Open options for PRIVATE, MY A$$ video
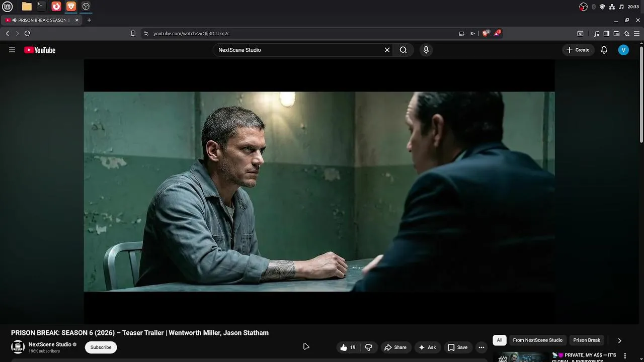The width and height of the screenshot is (644, 362). 625,356
